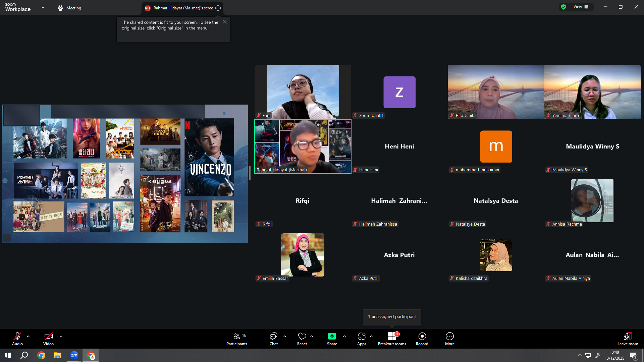The width and height of the screenshot is (644, 362).
Task: Click Kalisha dzaikhra's profile picture
Action: [x=496, y=255]
